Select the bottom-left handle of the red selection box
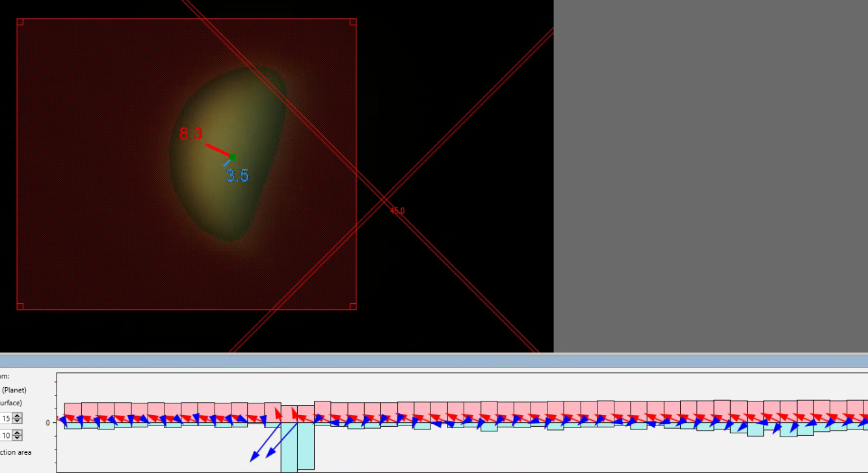 coord(20,306)
